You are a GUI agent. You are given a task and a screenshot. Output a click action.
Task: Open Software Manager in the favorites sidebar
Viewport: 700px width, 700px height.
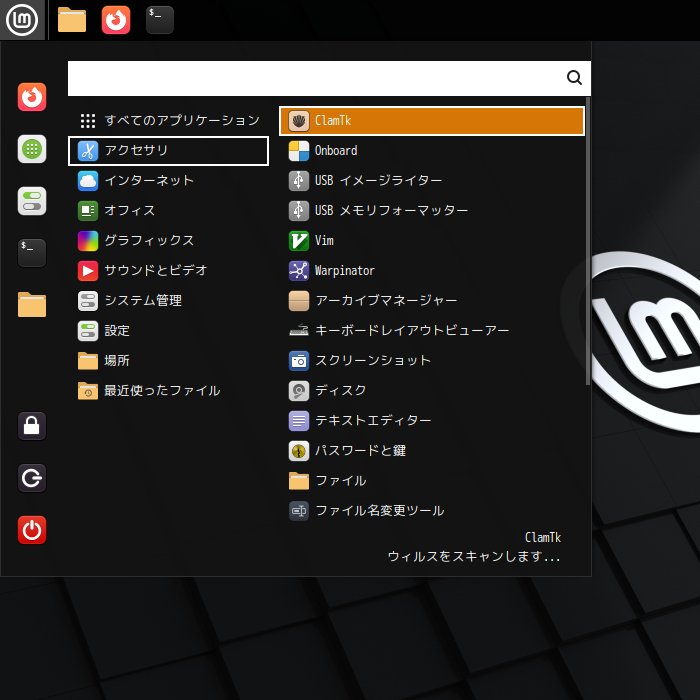point(32,149)
